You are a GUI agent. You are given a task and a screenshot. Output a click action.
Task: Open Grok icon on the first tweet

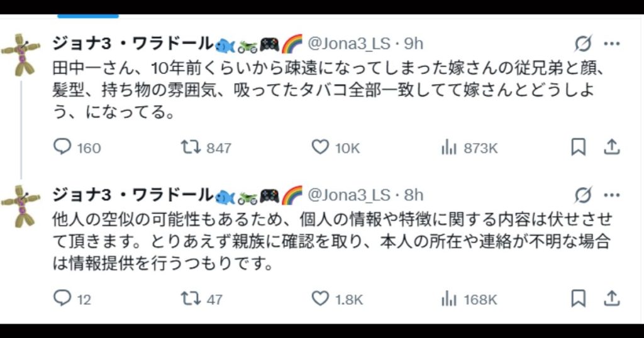click(x=583, y=44)
